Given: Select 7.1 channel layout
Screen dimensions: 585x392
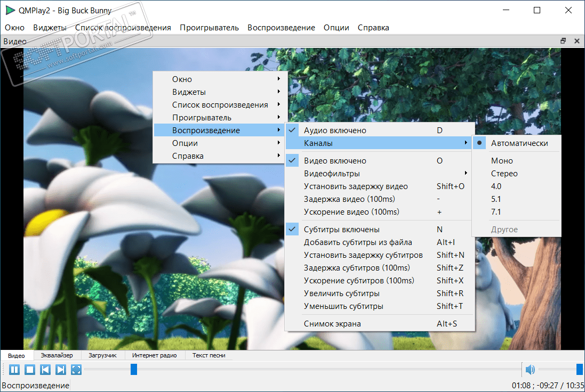Looking at the screenshot, I should (516, 211).
